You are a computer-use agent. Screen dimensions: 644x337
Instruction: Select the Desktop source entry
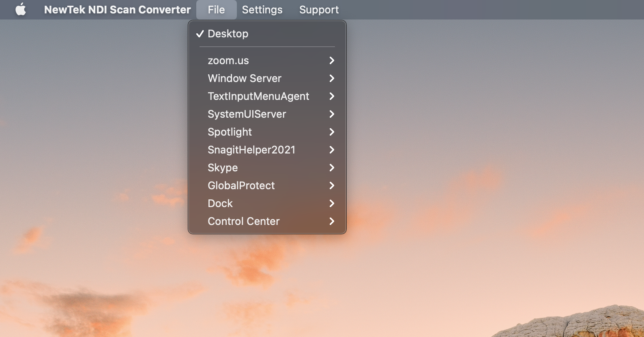click(228, 34)
